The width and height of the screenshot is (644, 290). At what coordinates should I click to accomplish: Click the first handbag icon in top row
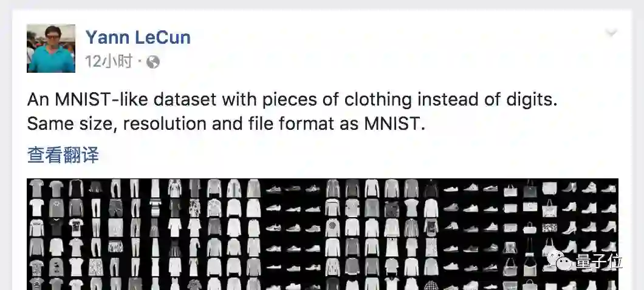point(510,189)
